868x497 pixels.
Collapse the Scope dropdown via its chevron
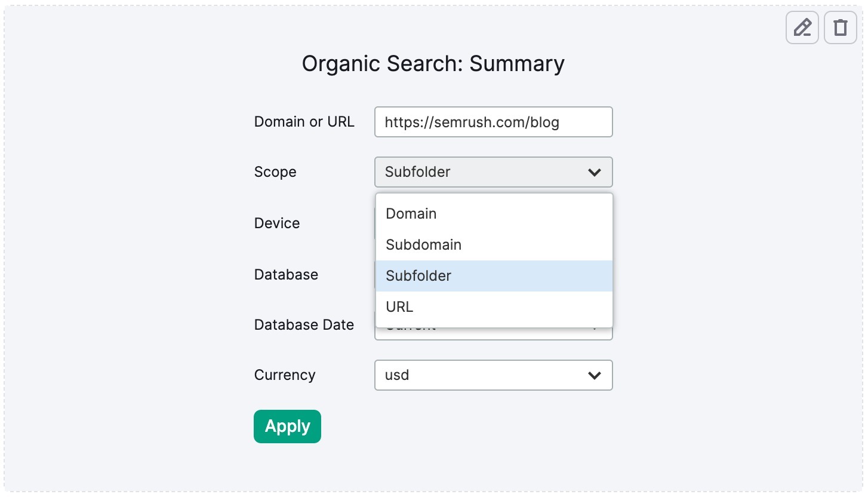594,172
